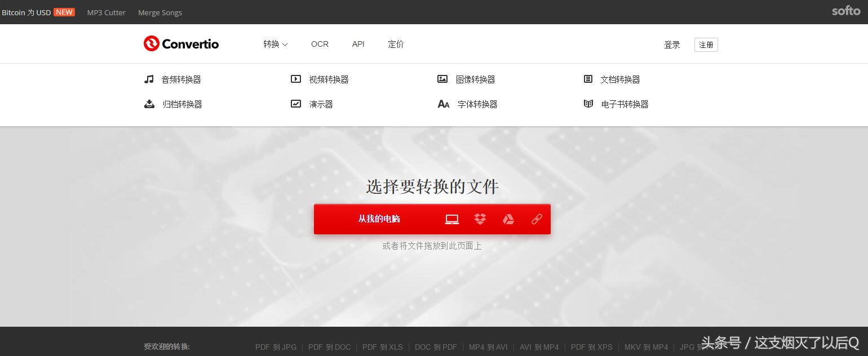Open the 定价 pricing page
The width and height of the screenshot is (868, 356).
click(x=396, y=44)
